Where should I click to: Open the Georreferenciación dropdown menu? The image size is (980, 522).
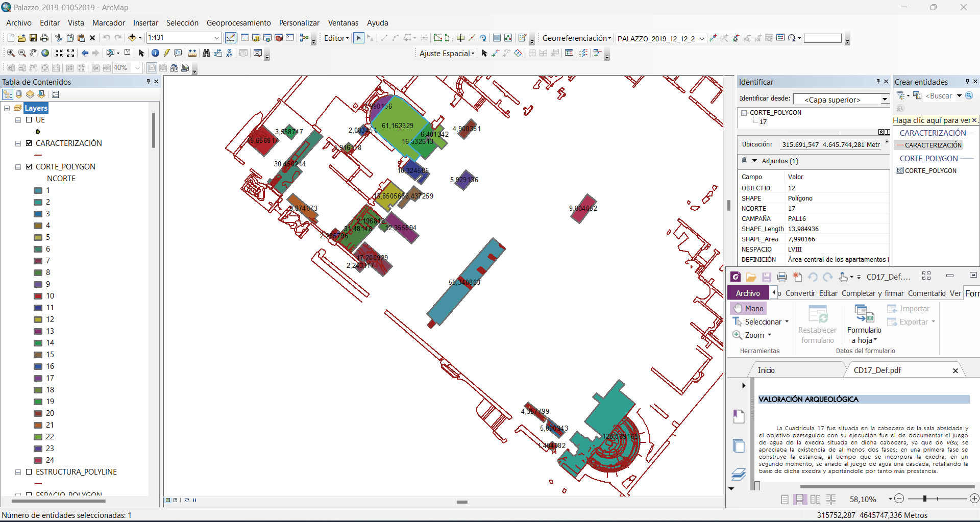coord(576,38)
